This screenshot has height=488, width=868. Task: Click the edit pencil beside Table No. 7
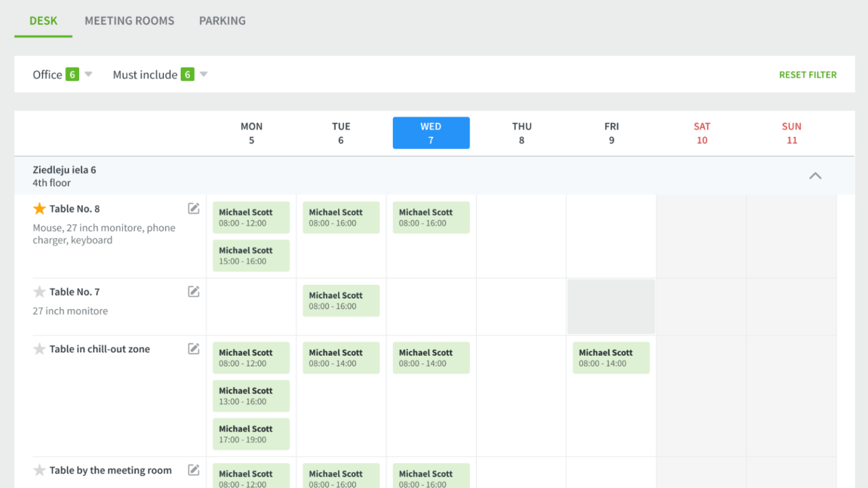click(x=193, y=291)
